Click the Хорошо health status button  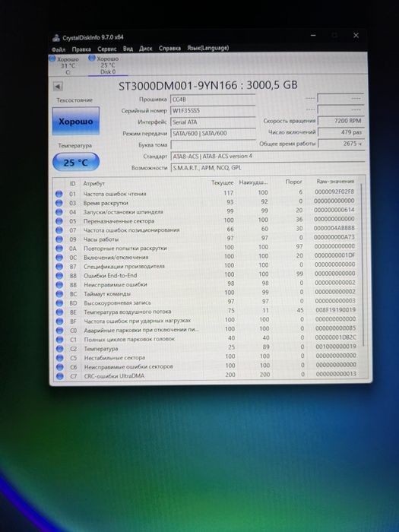tap(76, 121)
